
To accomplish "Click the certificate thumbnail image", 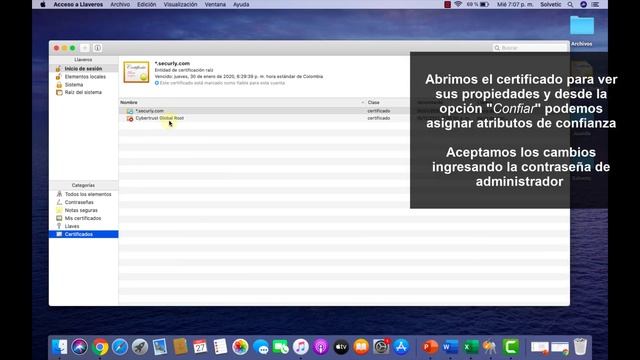I will click(136, 72).
